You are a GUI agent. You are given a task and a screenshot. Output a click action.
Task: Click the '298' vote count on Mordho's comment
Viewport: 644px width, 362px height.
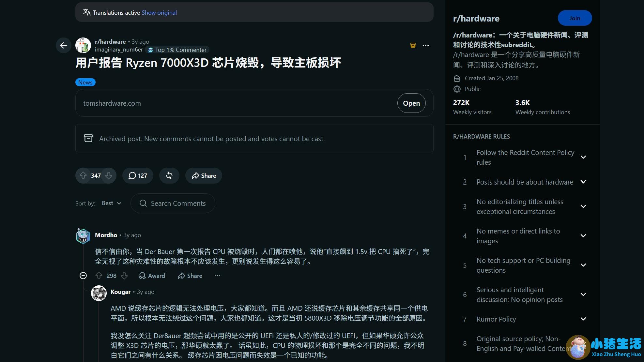tap(112, 276)
